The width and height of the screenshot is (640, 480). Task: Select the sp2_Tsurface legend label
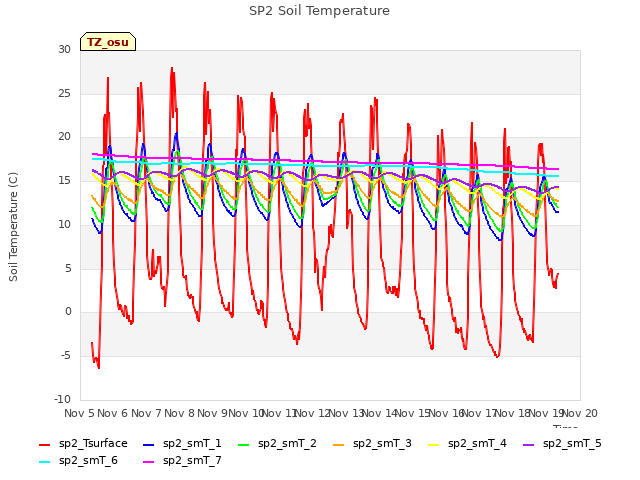(93, 444)
